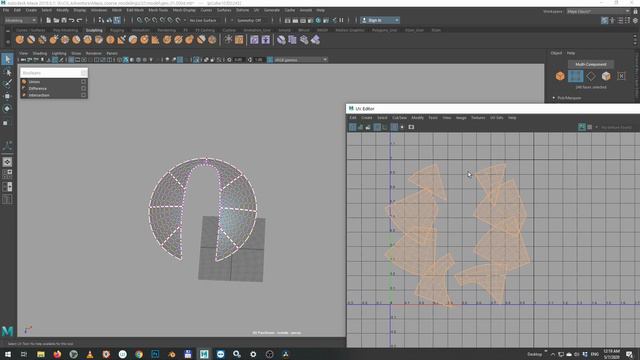Screen dimensions: 640x360
Task: Click the teal checker icon in UV Editor
Action: tap(582, 127)
